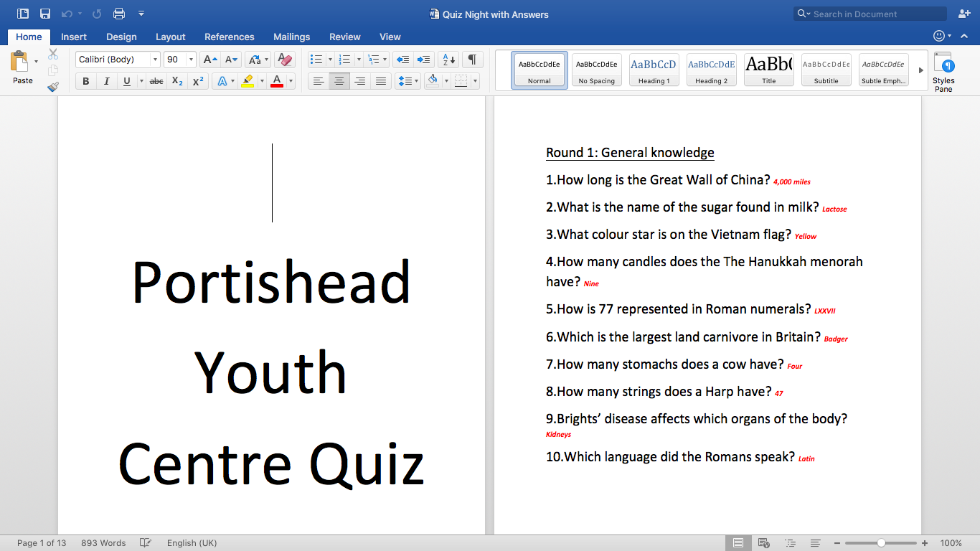The height and width of the screenshot is (551, 980).
Task: Click the Format Painter brush icon
Action: (x=53, y=87)
